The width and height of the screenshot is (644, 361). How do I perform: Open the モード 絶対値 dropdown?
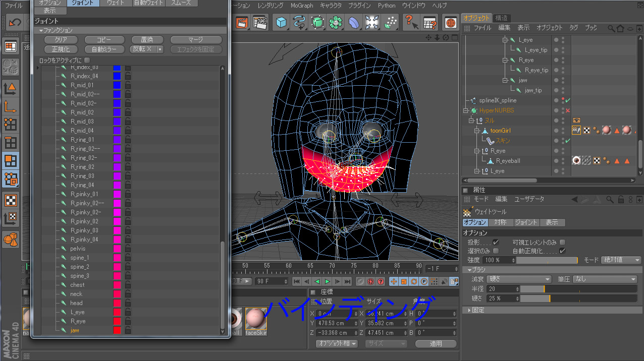point(621,260)
